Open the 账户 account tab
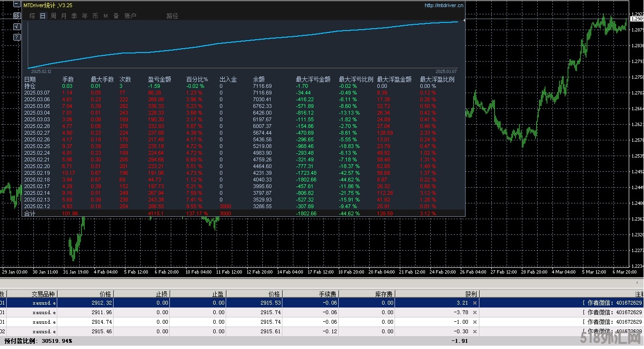The height and width of the screenshot is (349, 644). click(130, 16)
